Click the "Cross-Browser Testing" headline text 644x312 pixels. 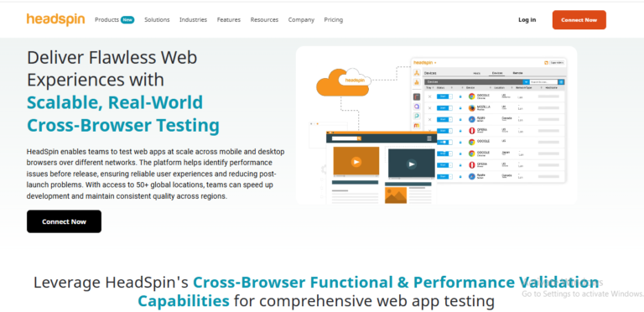tap(122, 125)
